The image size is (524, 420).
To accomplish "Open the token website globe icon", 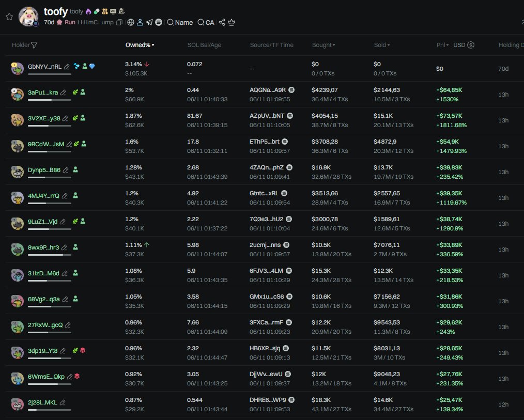I will click(131, 22).
